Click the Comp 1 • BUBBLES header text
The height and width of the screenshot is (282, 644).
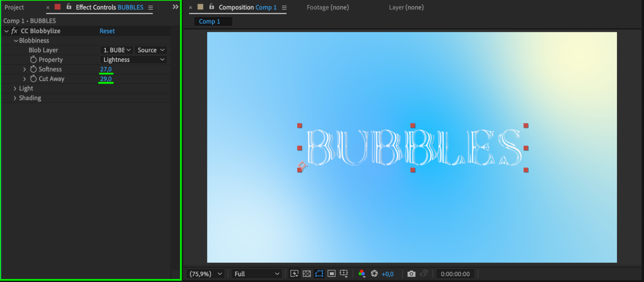click(x=30, y=21)
